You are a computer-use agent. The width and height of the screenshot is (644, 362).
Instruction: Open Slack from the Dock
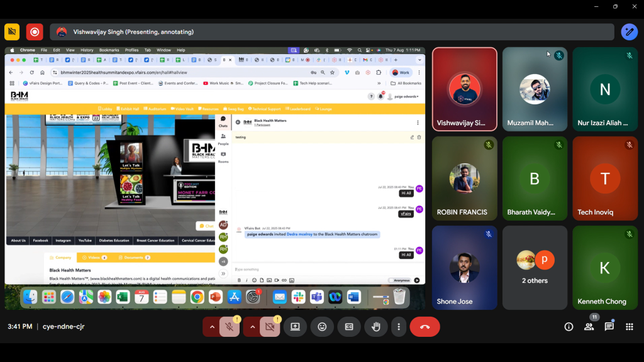pos(298,297)
